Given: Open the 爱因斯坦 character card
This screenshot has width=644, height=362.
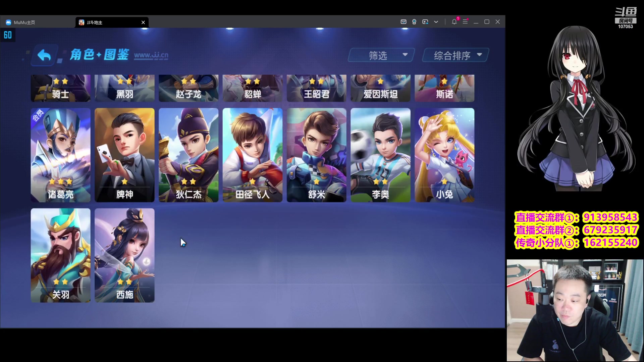Looking at the screenshot, I should pos(381,88).
